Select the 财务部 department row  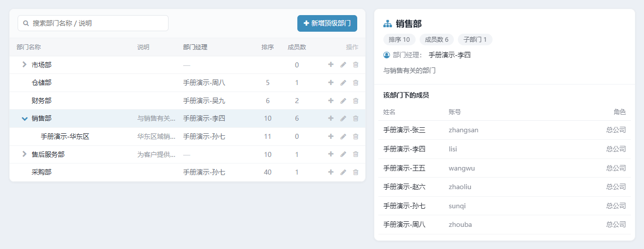pyautogui.click(x=187, y=101)
